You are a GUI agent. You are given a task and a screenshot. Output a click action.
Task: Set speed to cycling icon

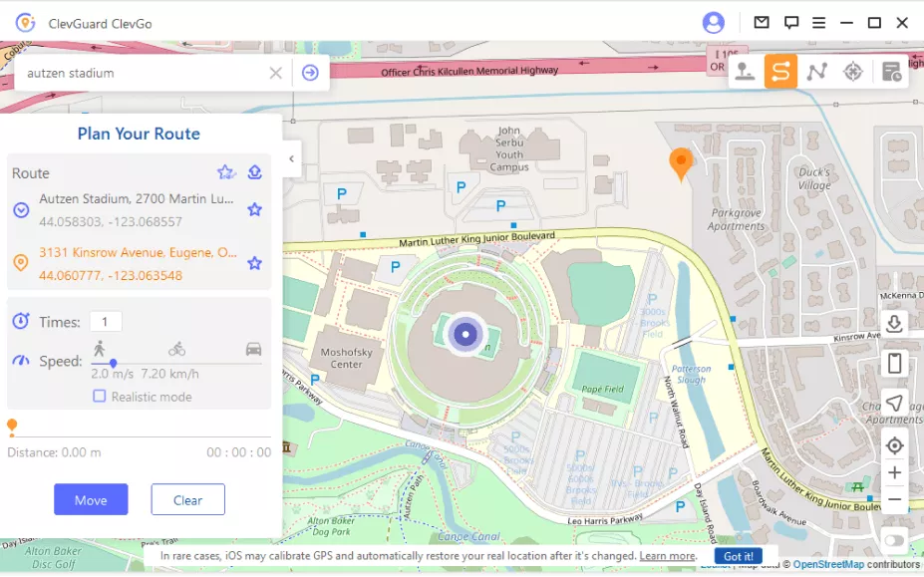[176, 349]
